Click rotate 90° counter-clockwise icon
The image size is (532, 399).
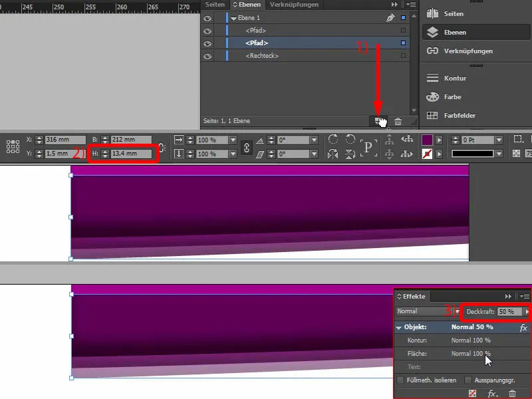point(350,139)
